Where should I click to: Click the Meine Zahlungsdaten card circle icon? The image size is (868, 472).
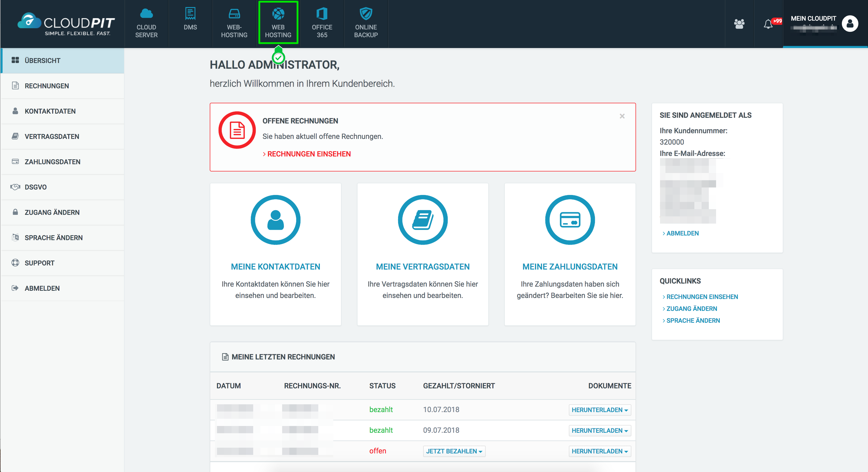[x=569, y=220]
